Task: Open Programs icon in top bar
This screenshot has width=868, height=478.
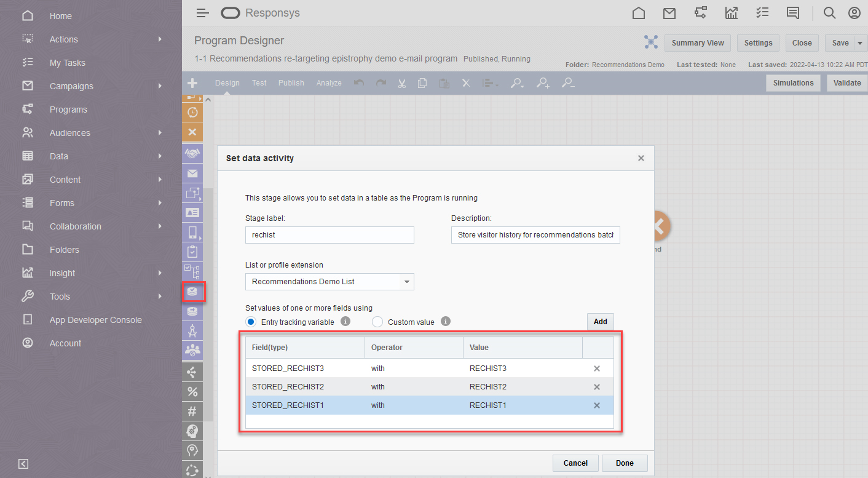Action: pos(700,13)
